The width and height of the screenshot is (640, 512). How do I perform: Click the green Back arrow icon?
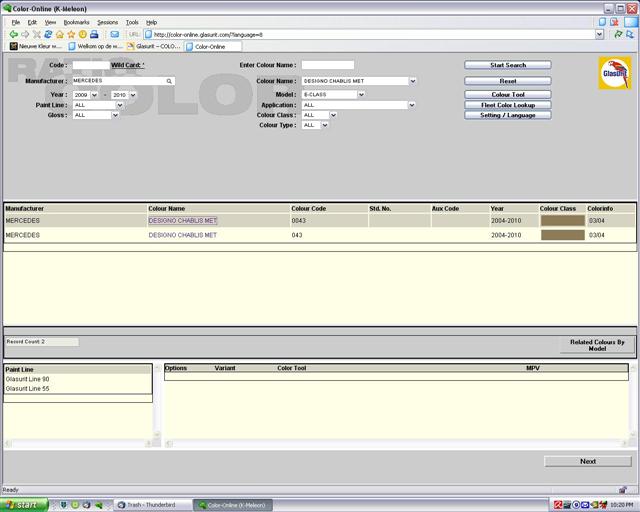(x=13, y=34)
